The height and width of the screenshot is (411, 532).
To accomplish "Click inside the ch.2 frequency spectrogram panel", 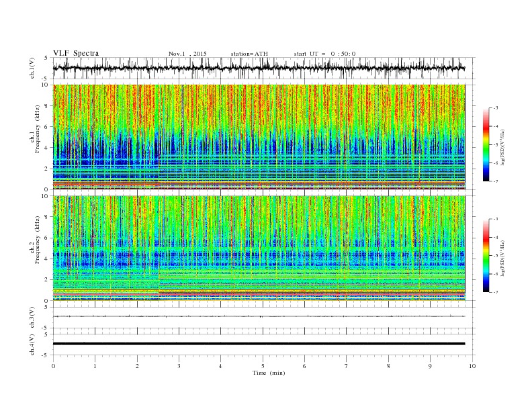I will click(x=259, y=248).
